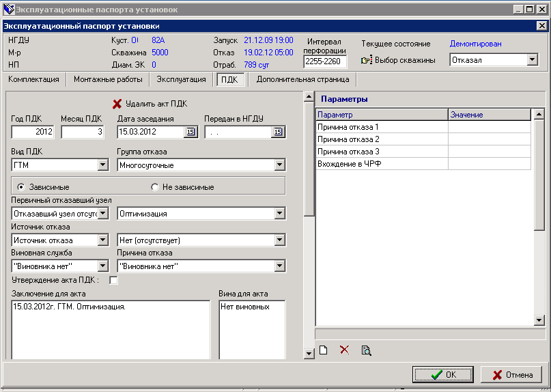Screen dimensions: 551x392
Task: Open Дополнительная страница tab
Action: click(302, 79)
